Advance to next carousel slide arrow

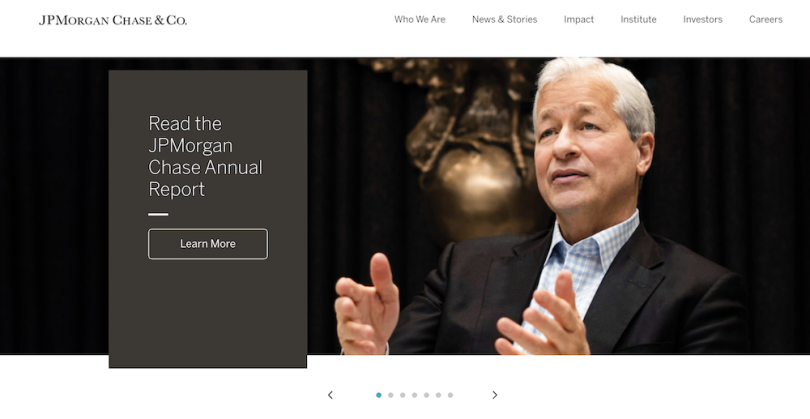coord(494,395)
